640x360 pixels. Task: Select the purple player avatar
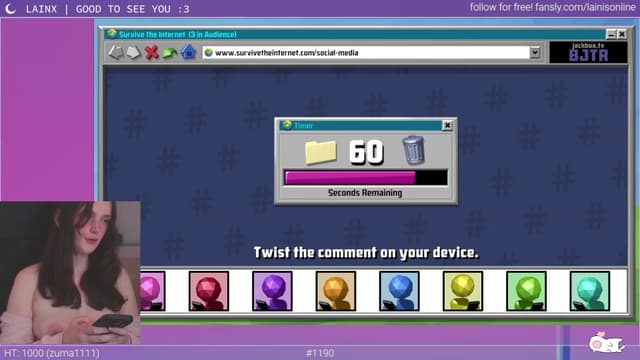tap(272, 291)
